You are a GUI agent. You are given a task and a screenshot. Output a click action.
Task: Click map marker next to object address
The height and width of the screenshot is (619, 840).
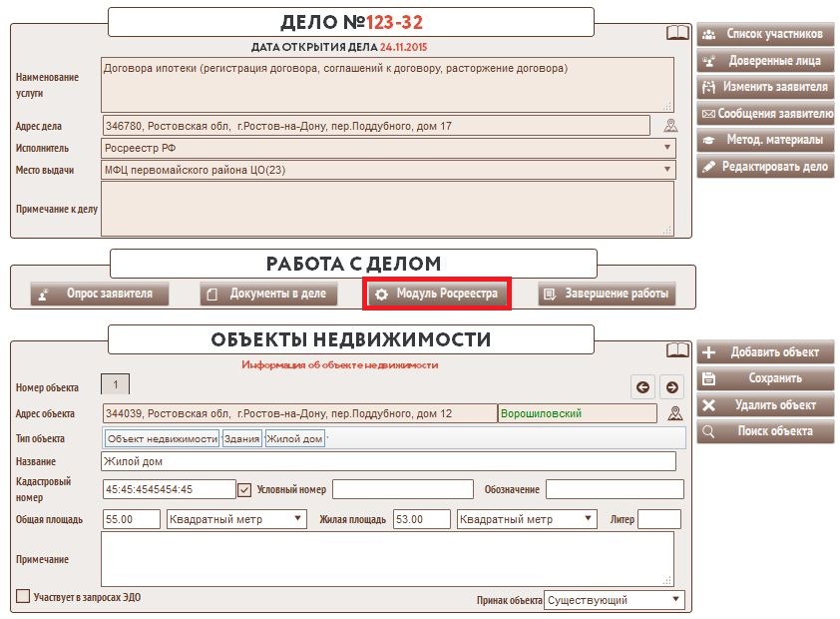674,413
